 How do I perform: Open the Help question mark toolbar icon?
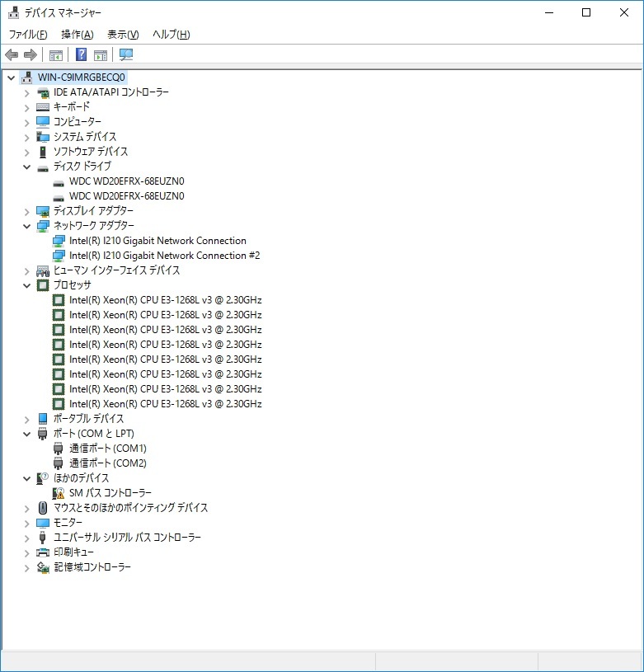[x=81, y=55]
